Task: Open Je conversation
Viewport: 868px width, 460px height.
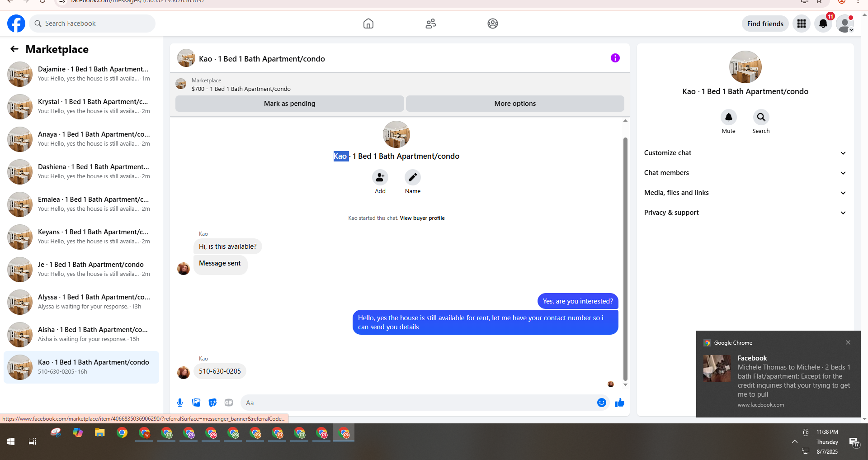Action: click(81, 270)
